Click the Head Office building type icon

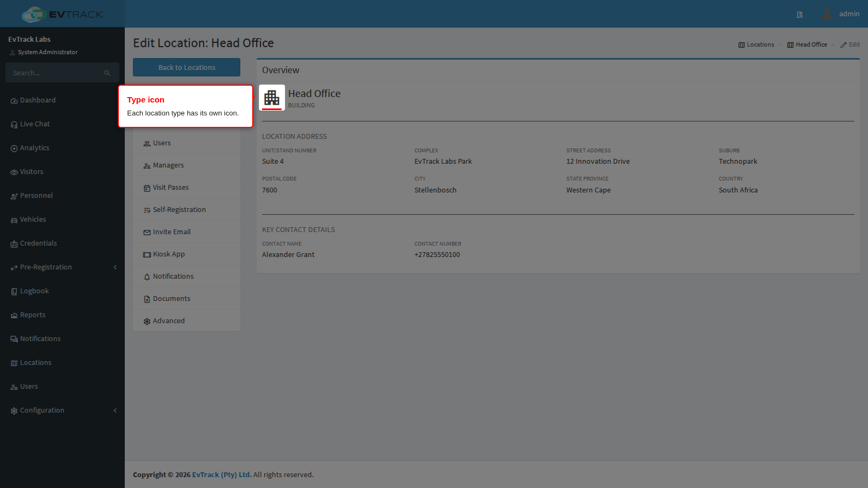272,98
